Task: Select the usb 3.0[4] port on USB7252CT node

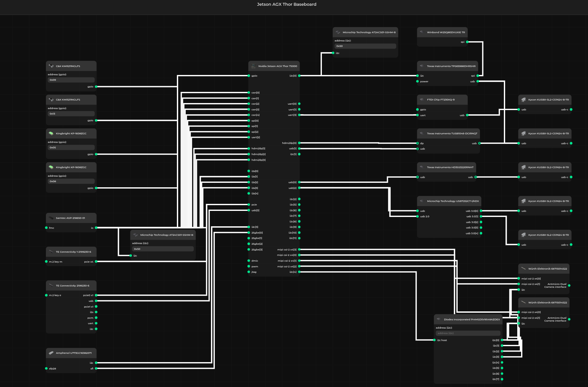Action: pos(481,233)
